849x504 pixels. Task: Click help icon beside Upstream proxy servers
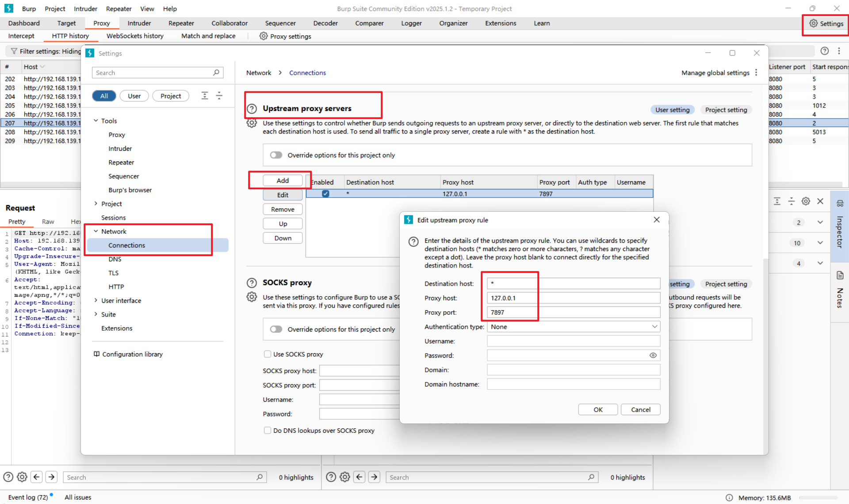tap(252, 109)
